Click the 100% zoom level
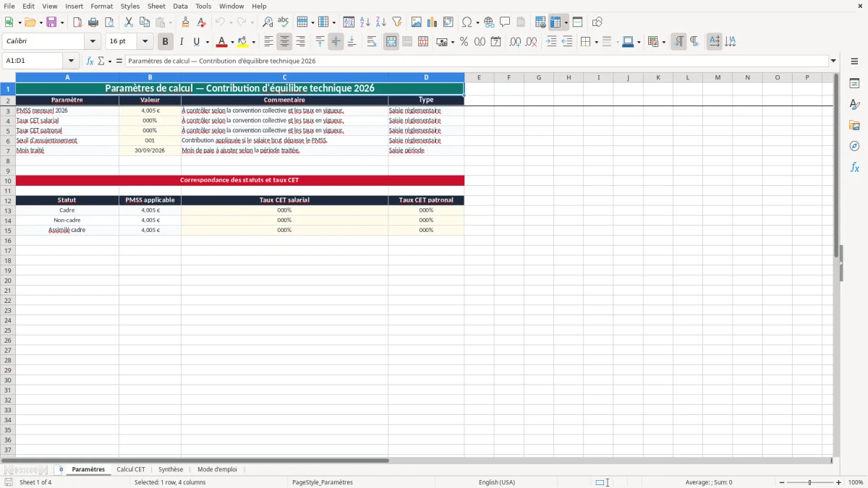This screenshot has width=868, height=488. [x=856, y=482]
